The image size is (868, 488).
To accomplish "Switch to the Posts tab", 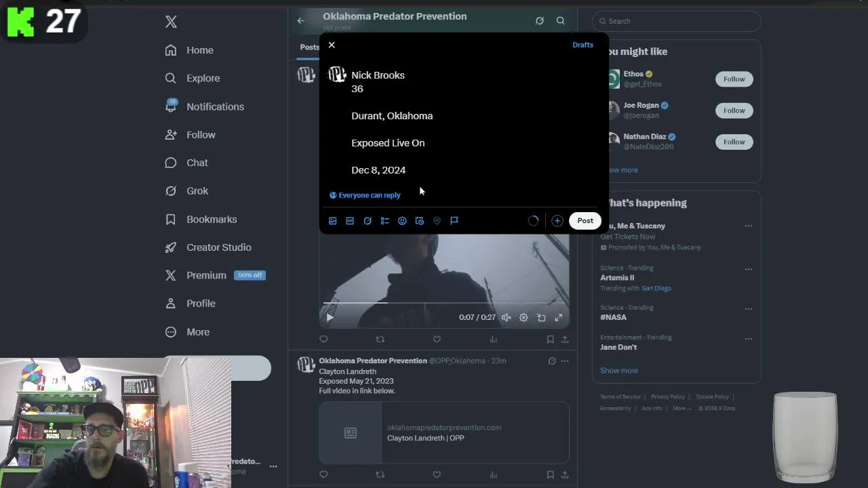I will [309, 47].
